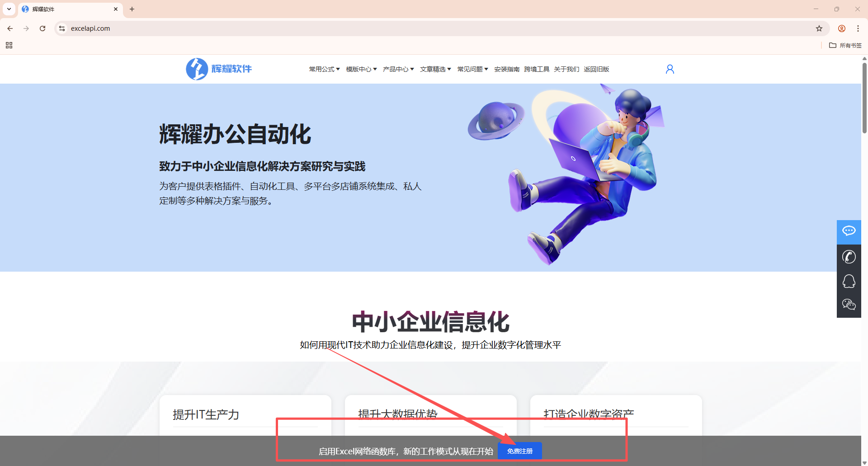Image resolution: width=868 pixels, height=466 pixels.
Task: Open the tab search chevron button
Action: click(9, 9)
